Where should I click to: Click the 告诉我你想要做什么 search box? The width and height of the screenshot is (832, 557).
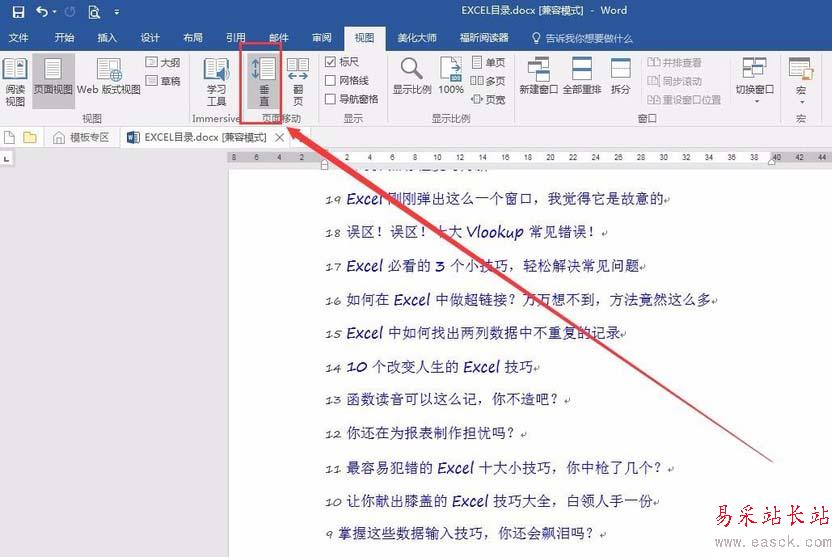coord(582,38)
